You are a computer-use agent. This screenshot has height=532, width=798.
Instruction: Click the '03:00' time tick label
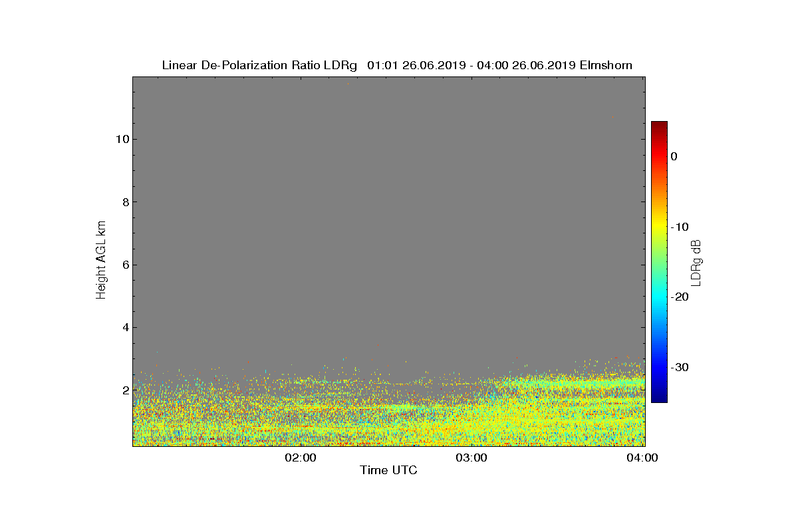point(472,458)
